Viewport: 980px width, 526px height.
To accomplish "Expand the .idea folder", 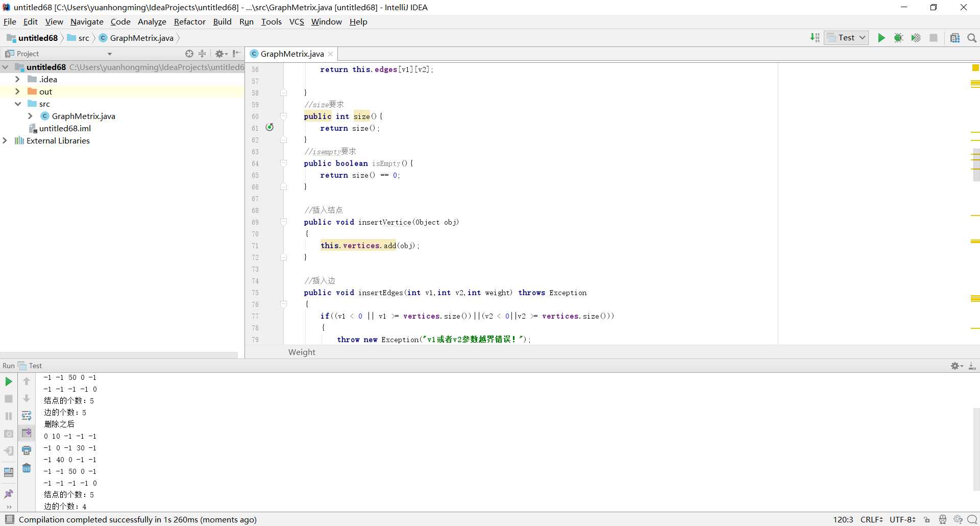I will point(17,79).
